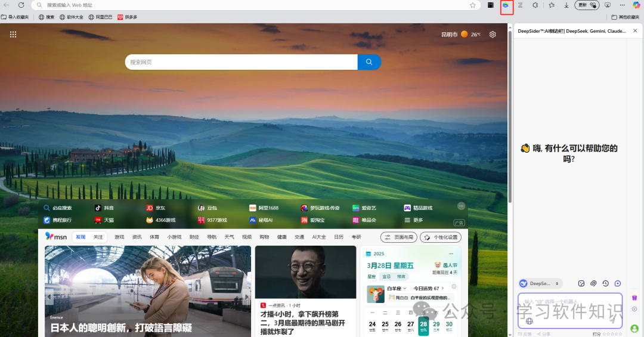Open the favorites star-list icon in toolbar
The width and height of the screenshot is (644, 337).
tap(551, 5)
